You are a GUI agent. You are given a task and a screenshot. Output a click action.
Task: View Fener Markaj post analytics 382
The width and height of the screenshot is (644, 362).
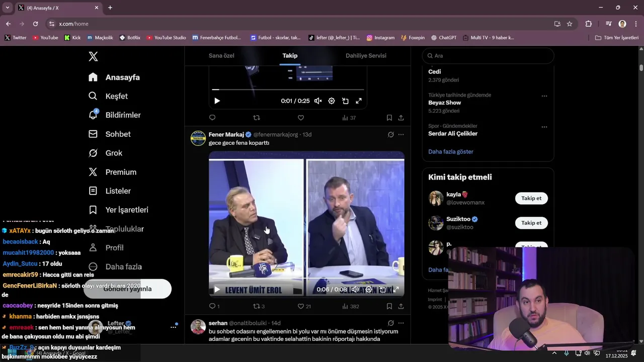click(x=351, y=306)
